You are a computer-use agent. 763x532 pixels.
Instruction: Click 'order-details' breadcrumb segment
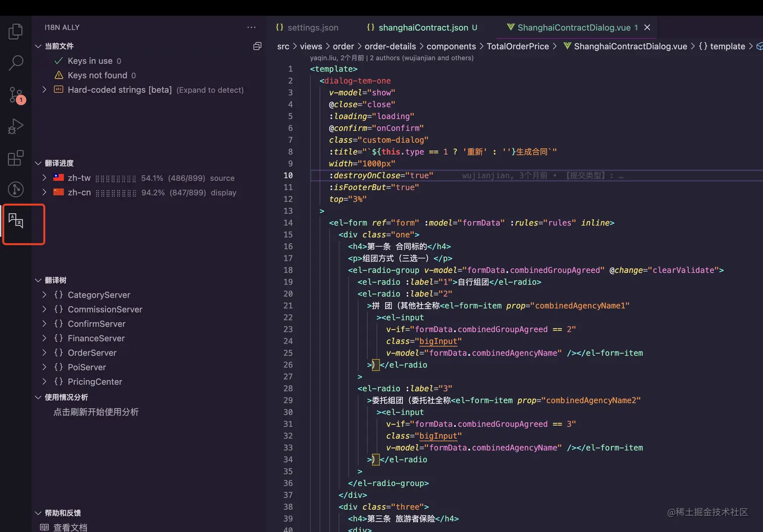pos(390,46)
